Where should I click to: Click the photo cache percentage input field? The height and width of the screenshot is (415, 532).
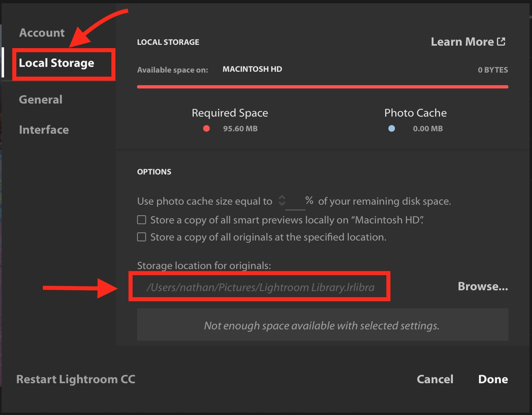[x=295, y=201]
